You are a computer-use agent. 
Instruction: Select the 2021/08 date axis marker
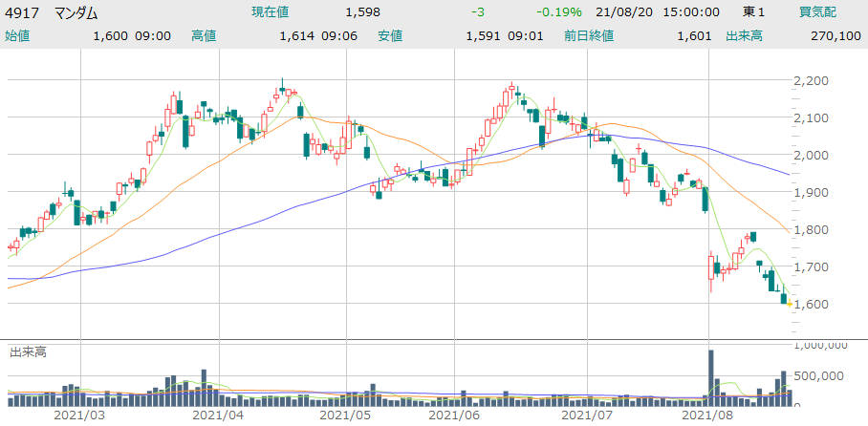708,416
